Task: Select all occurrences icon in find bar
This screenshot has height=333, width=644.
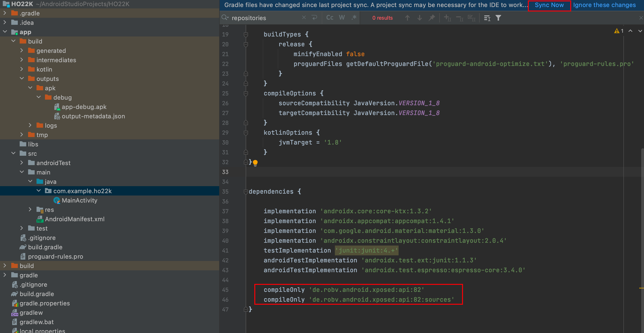Action: click(471, 18)
